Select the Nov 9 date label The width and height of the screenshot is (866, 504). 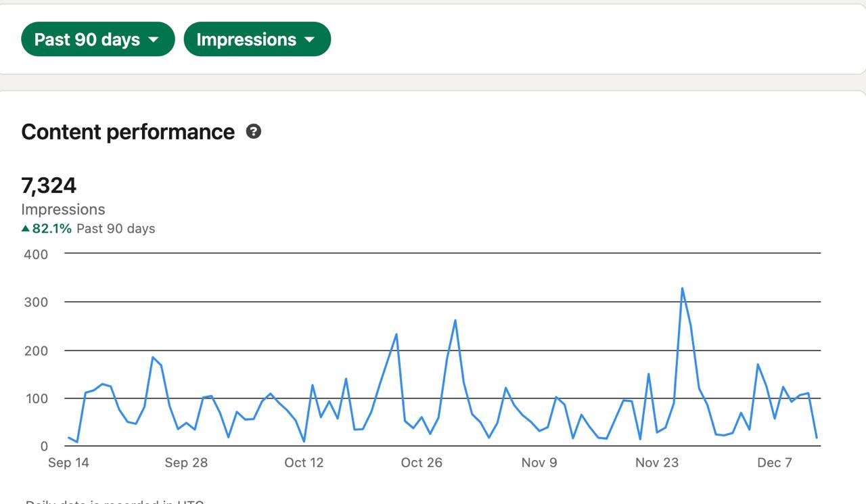[539, 463]
